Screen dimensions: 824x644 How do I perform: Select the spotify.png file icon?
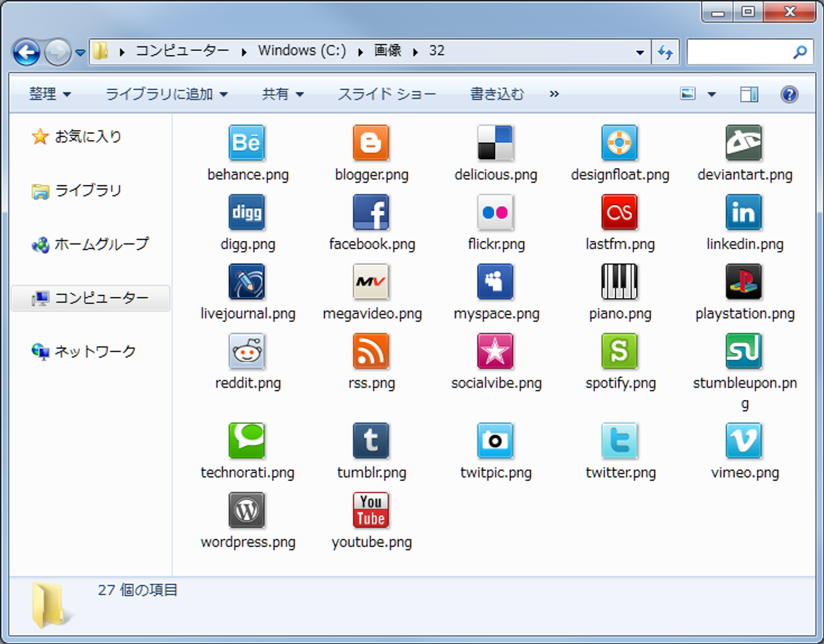click(x=619, y=351)
